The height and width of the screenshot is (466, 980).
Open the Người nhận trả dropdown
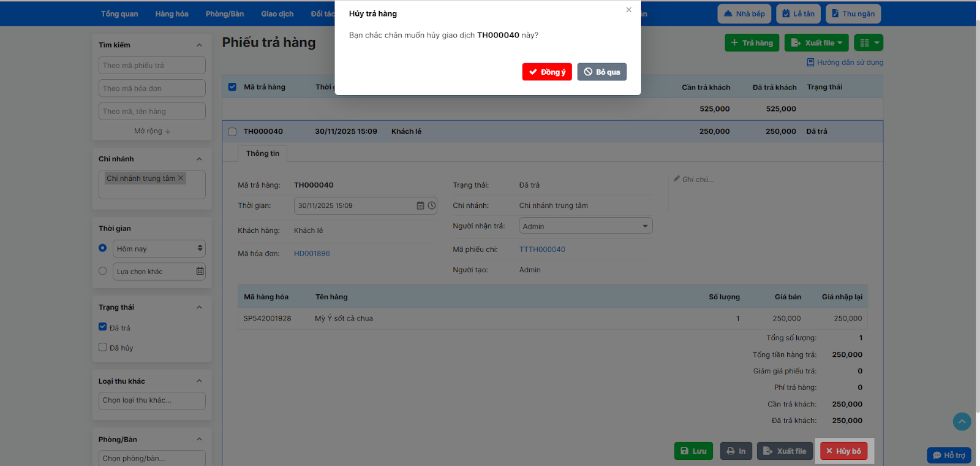tap(586, 226)
